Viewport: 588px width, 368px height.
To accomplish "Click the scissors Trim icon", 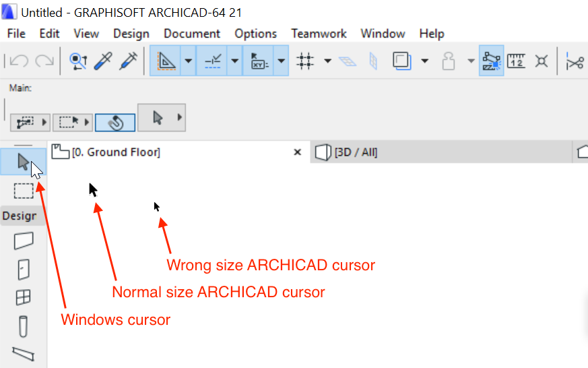I will [575, 61].
